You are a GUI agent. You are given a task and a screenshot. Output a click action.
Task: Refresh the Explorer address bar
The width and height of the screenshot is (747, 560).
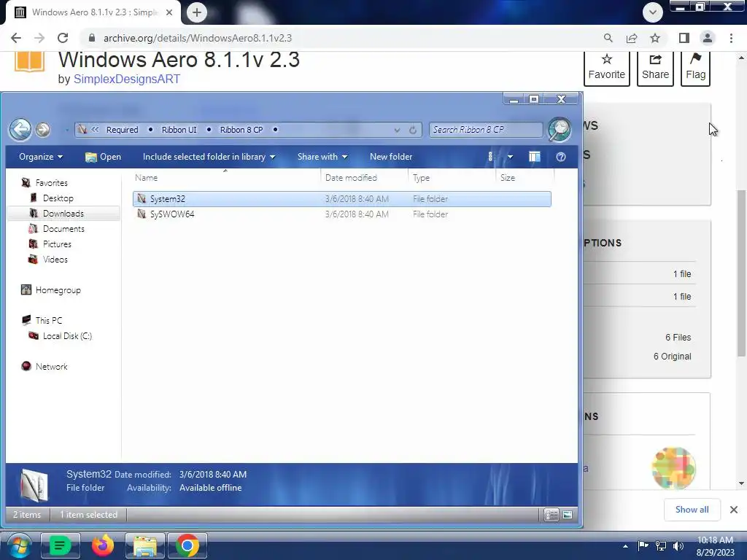point(413,130)
